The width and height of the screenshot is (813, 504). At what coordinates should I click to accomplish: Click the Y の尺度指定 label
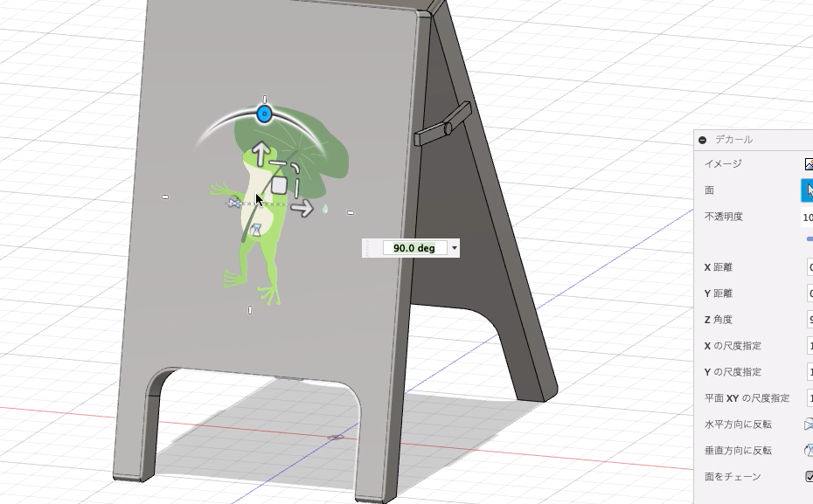(733, 372)
